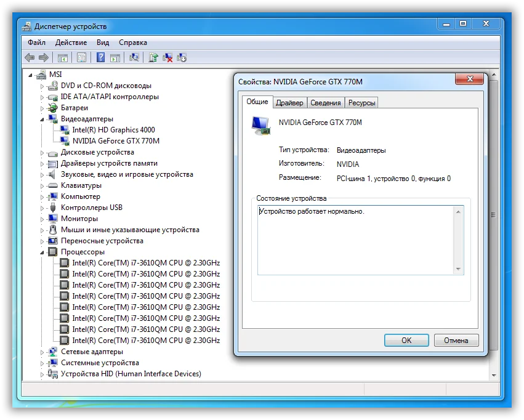Click status box scroll up arrow

[x=458, y=212]
